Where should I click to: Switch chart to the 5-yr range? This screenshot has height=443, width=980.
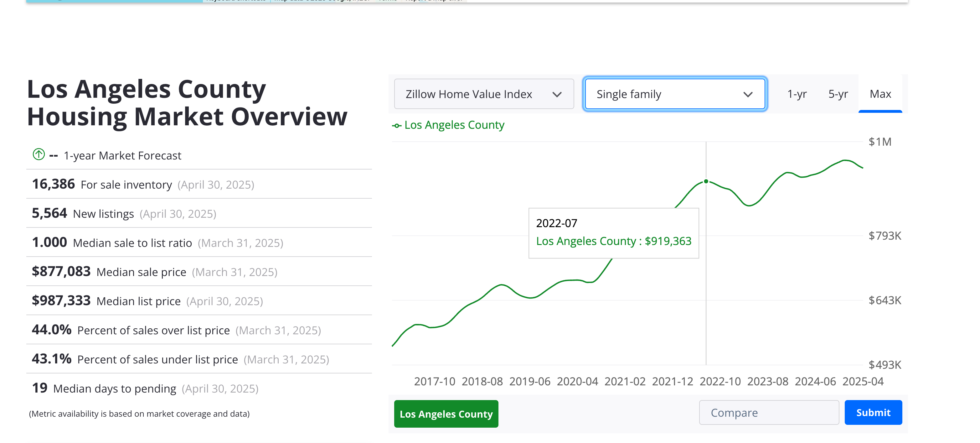838,94
